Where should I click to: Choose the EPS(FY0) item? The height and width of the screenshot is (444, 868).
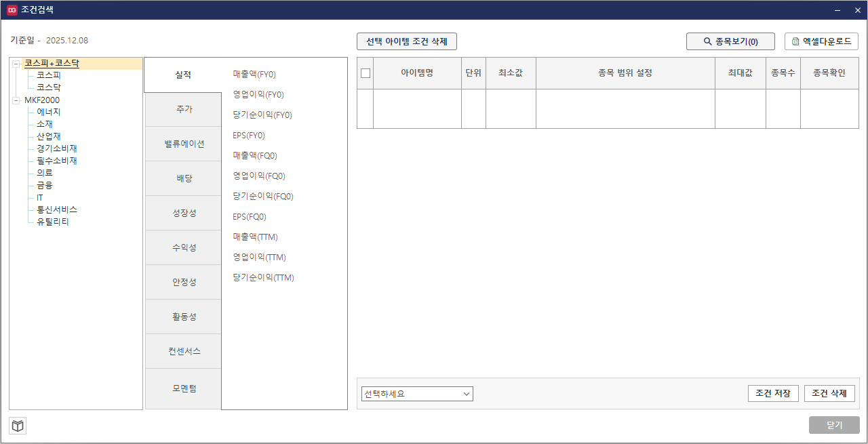(249, 136)
